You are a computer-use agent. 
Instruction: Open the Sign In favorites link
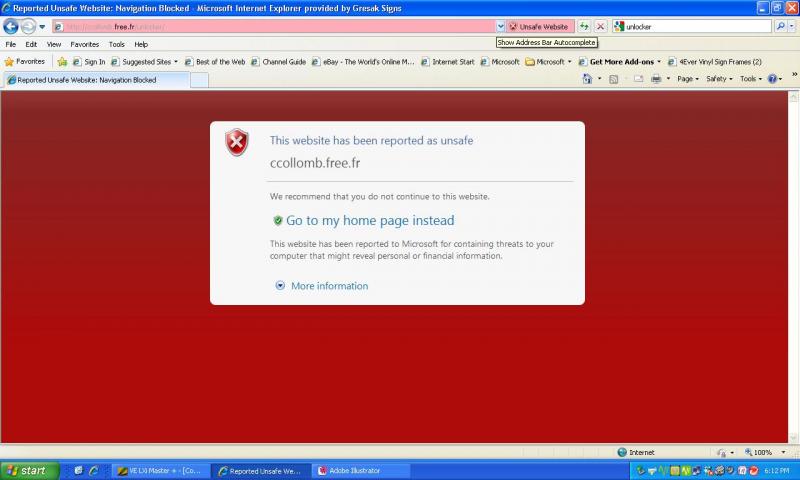point(89,62)
